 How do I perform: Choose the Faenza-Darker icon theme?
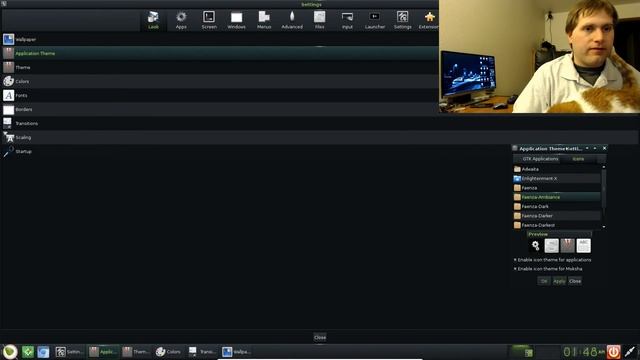pyautogui.click(x=557, y=216)
